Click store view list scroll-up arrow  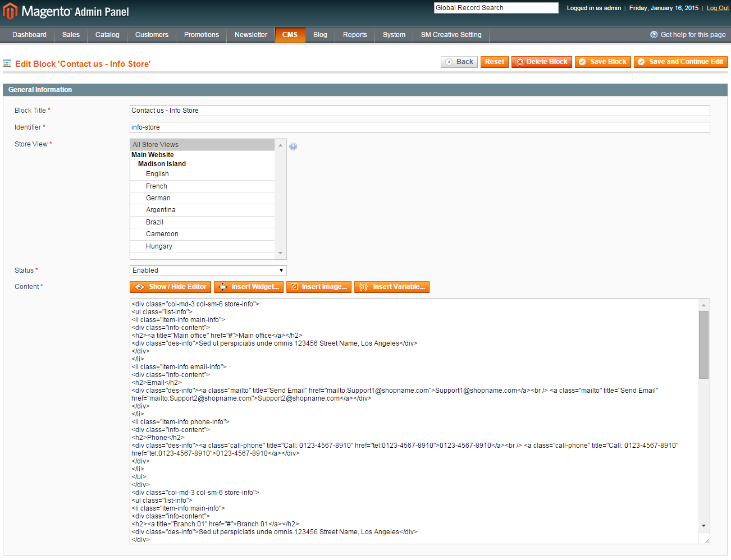(x=281, y=145)
